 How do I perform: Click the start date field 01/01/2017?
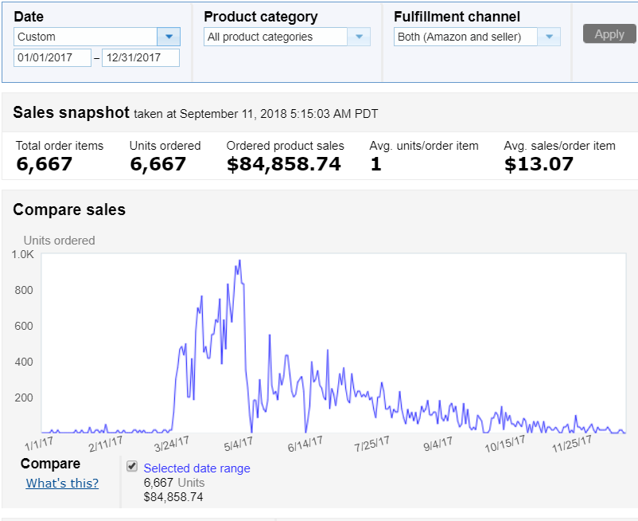click(52, 58)
